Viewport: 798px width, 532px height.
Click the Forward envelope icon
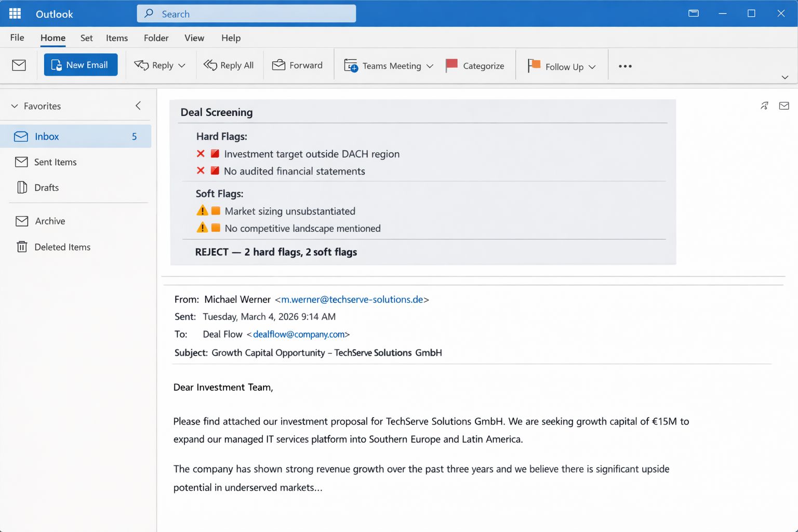click(x=279, y=65)
